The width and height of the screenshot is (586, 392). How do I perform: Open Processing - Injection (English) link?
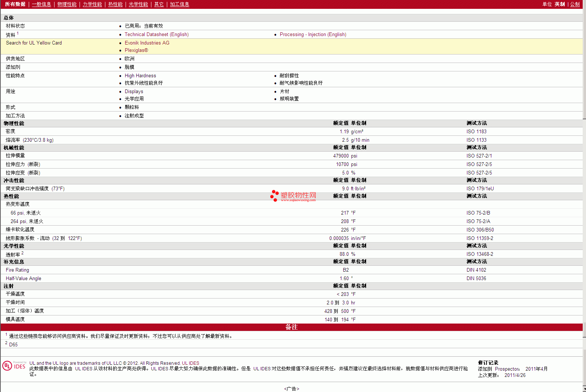click(313, 34)
